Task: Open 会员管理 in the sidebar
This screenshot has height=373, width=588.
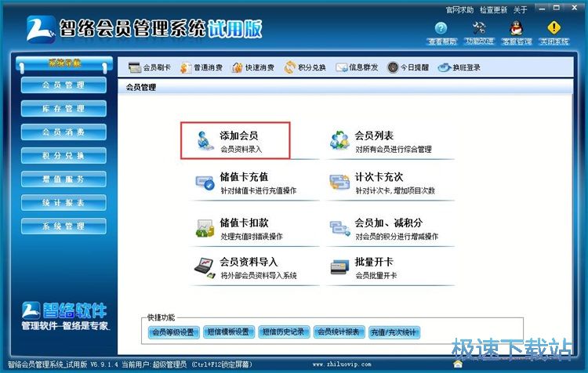Action: (64, 85)
